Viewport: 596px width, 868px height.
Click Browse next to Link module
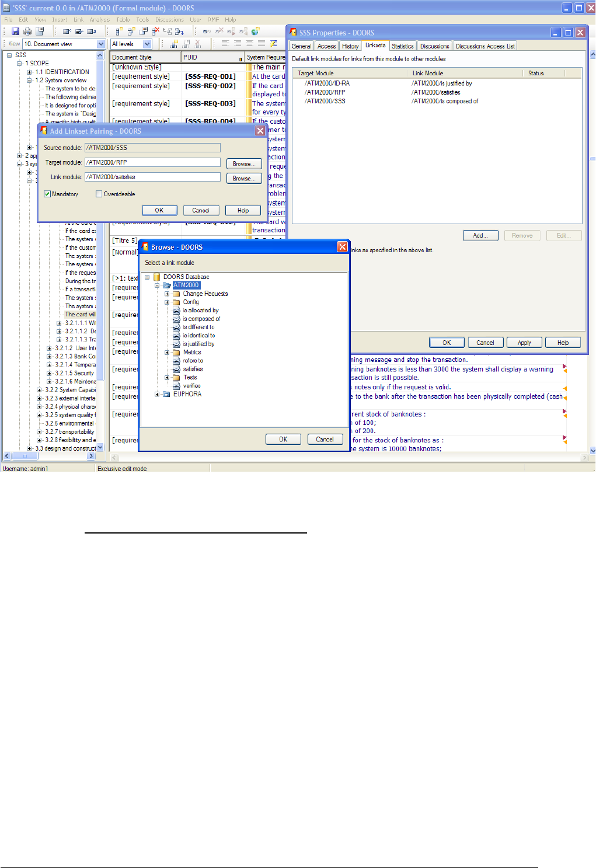point(244,179)
